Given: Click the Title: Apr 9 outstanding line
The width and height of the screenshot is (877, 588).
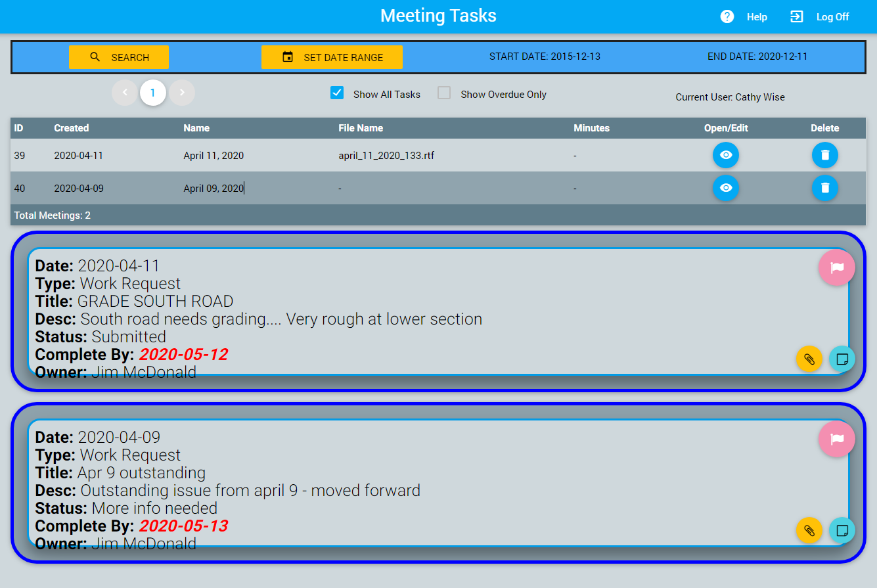Looking at the screenshot, I should click(x=120, y=473).
